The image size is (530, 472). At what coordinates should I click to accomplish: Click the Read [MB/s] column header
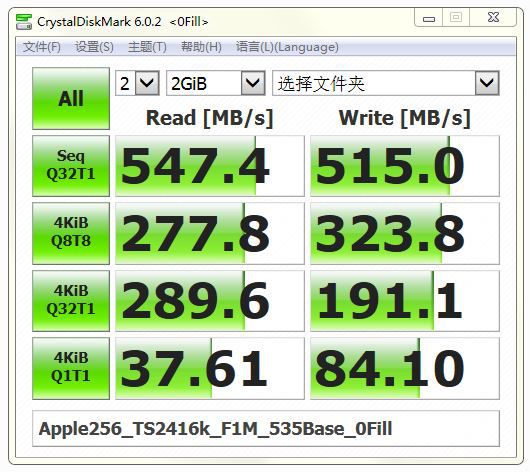(210, 118)
